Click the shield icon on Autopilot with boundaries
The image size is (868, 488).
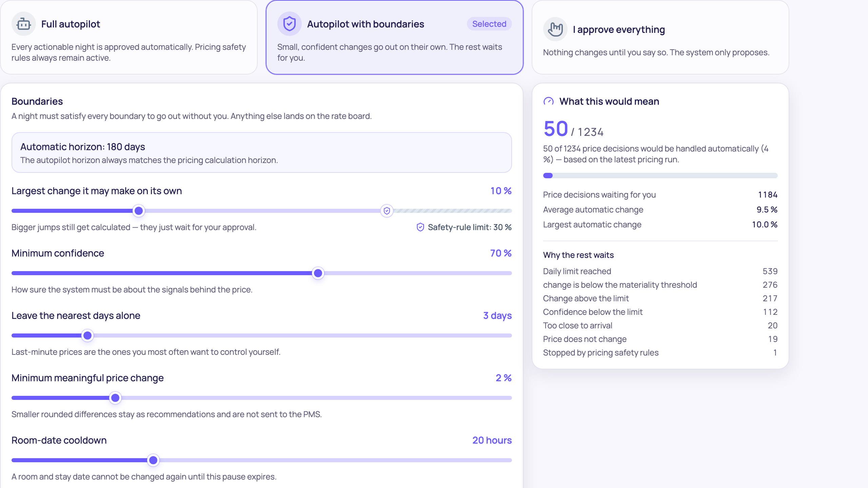point(290,24)
